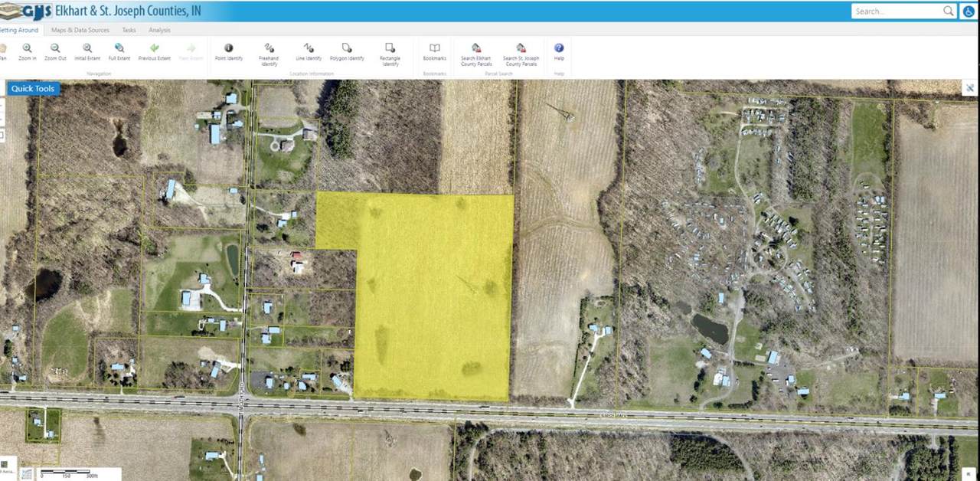Go to Initial Extent
The width and height of the screenshot is (980, 481).
tap(87, 51)
